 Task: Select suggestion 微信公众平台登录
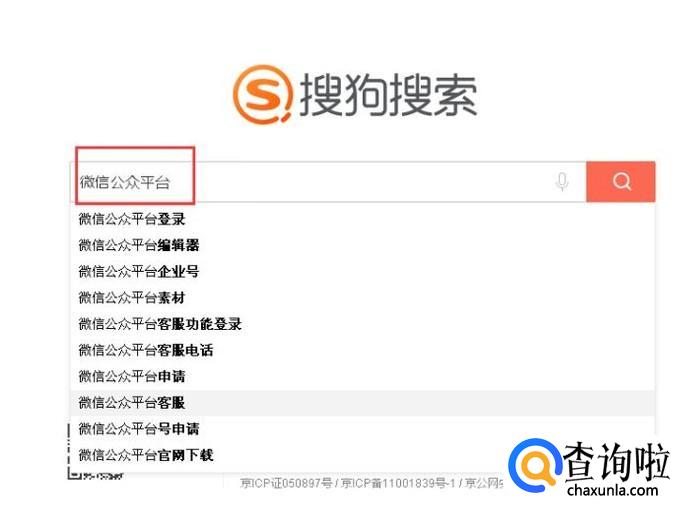click(x=362, y=219)
